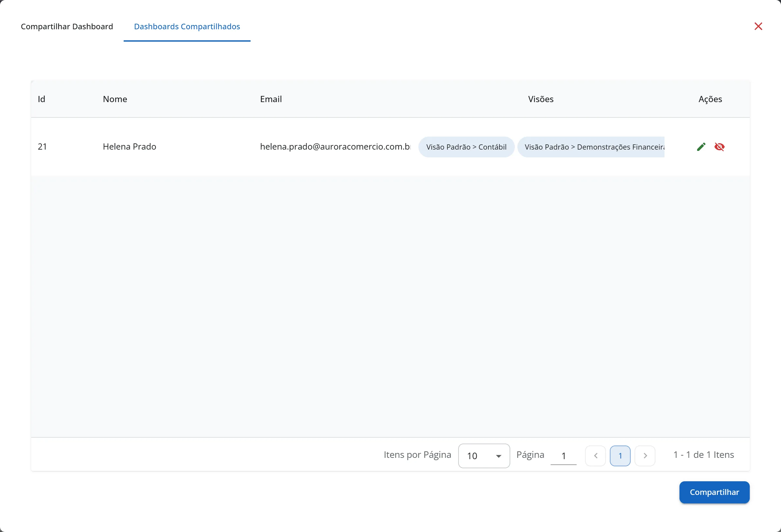Screen dimensions: 781x532
Task: Click the Página number input field
Action: (564, 456)
